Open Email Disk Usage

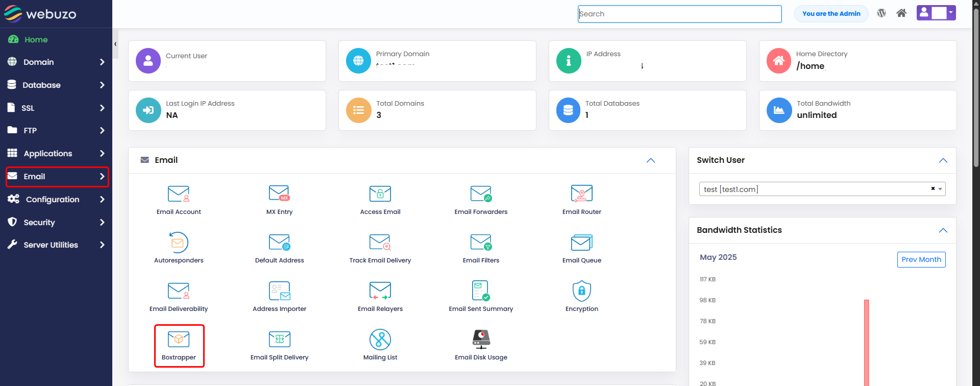481,346
